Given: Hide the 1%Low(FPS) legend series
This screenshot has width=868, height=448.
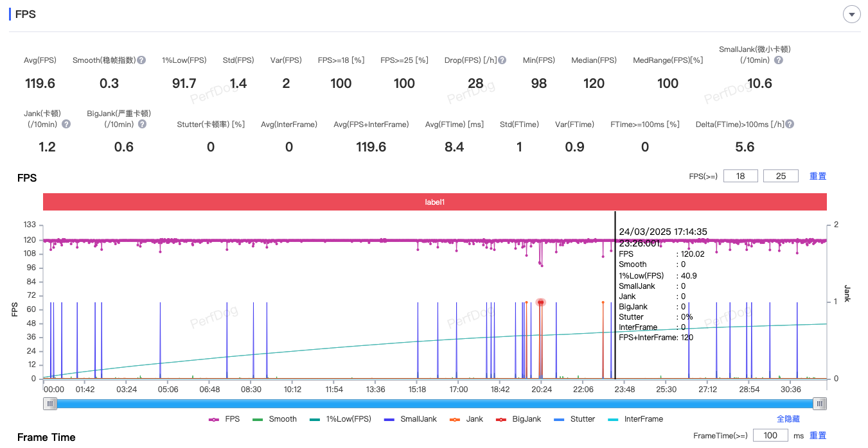Looking at the screenshot, I should [342, 419].
